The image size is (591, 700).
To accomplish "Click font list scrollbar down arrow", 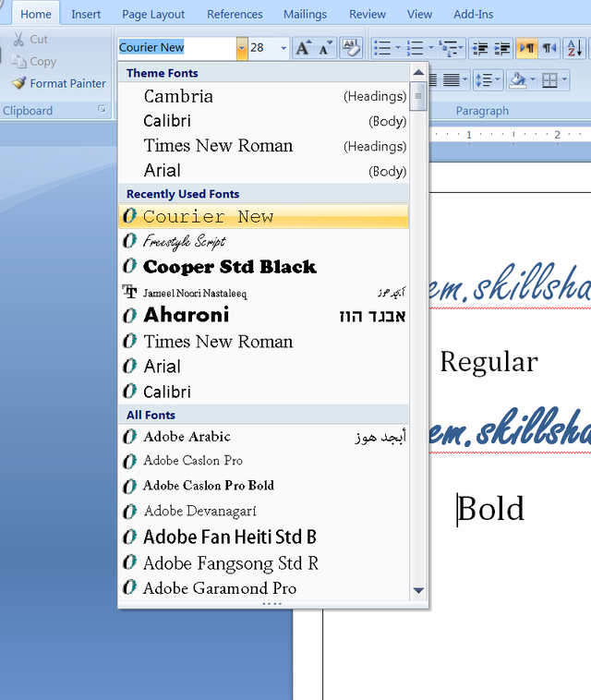I will pos(418,591).
